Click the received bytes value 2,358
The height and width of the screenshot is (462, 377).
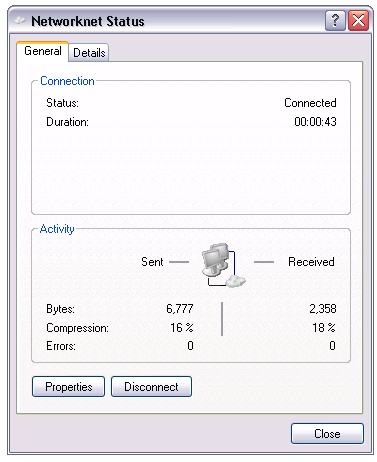(323, 309)
